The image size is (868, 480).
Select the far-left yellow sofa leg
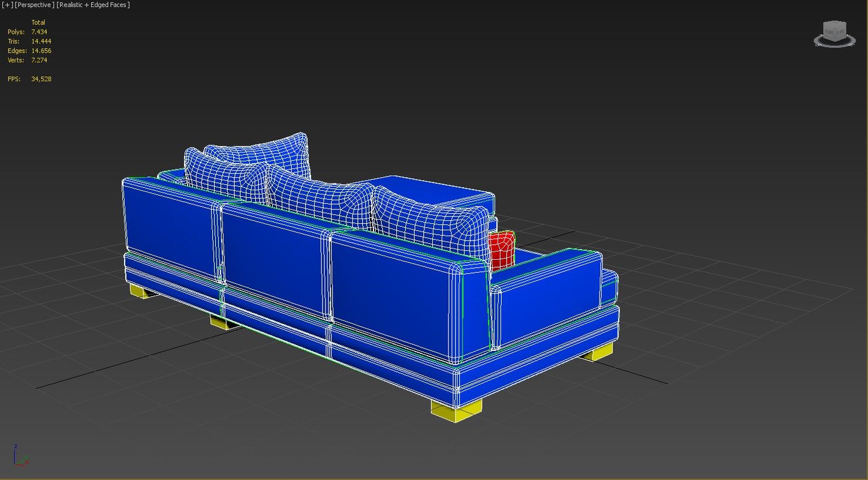pos(139,292)
